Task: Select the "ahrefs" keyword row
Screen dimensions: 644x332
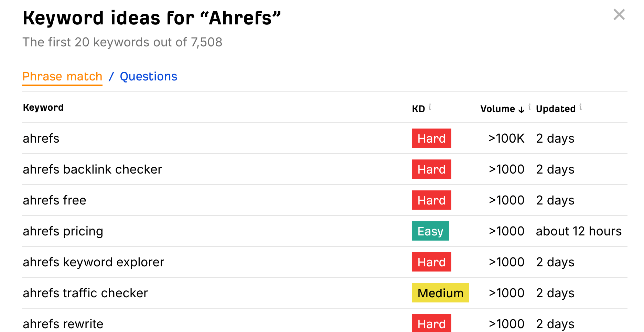Action: (x=41, y=139)
